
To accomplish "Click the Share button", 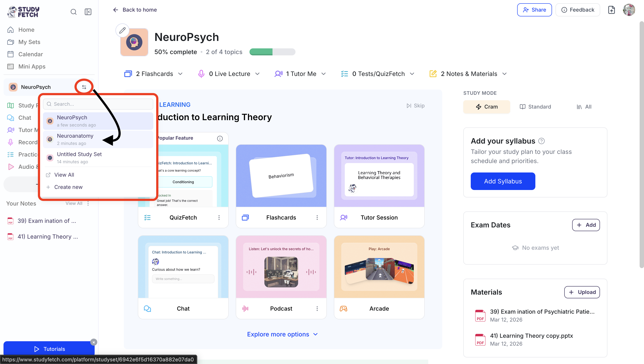I will (534, 10).
